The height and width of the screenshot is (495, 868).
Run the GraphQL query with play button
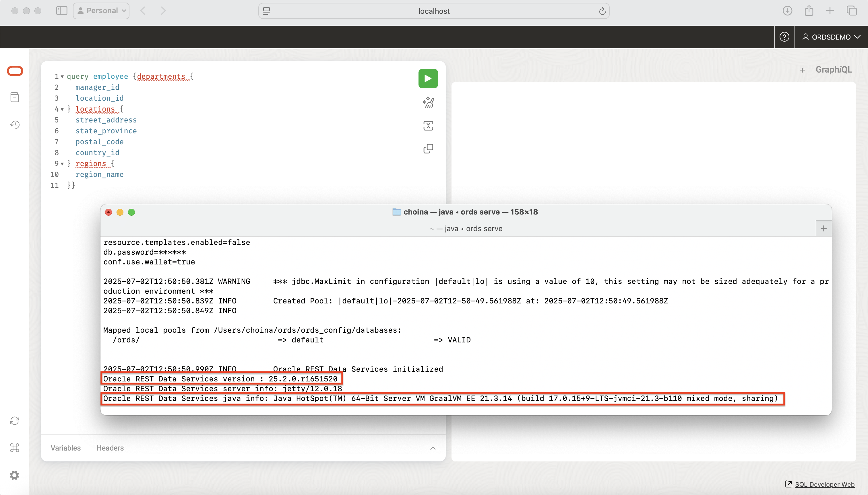click(428, 79)
